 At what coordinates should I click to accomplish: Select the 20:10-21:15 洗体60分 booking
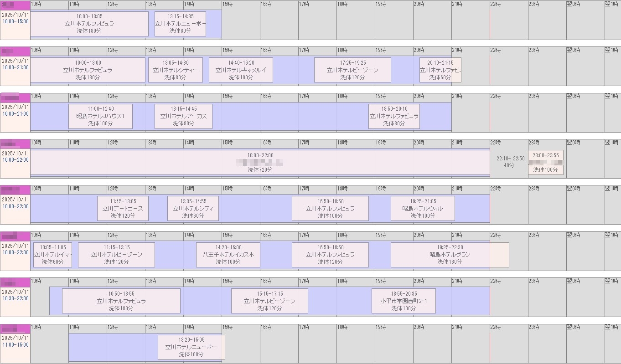(440, 70)
